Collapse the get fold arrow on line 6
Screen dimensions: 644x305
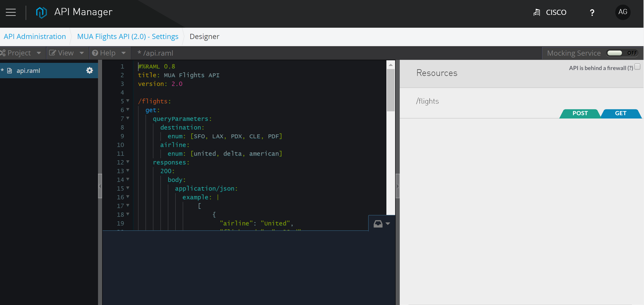(128, 110)
